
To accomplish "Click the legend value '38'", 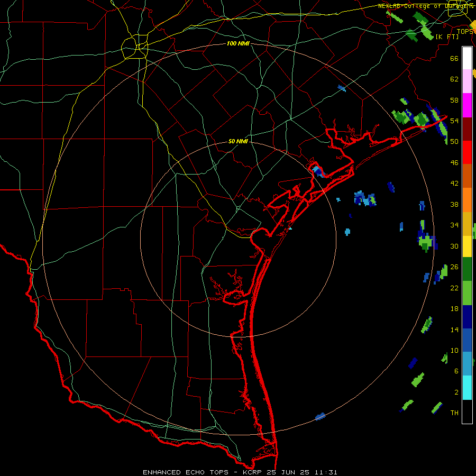I will (x=454, y=204).
